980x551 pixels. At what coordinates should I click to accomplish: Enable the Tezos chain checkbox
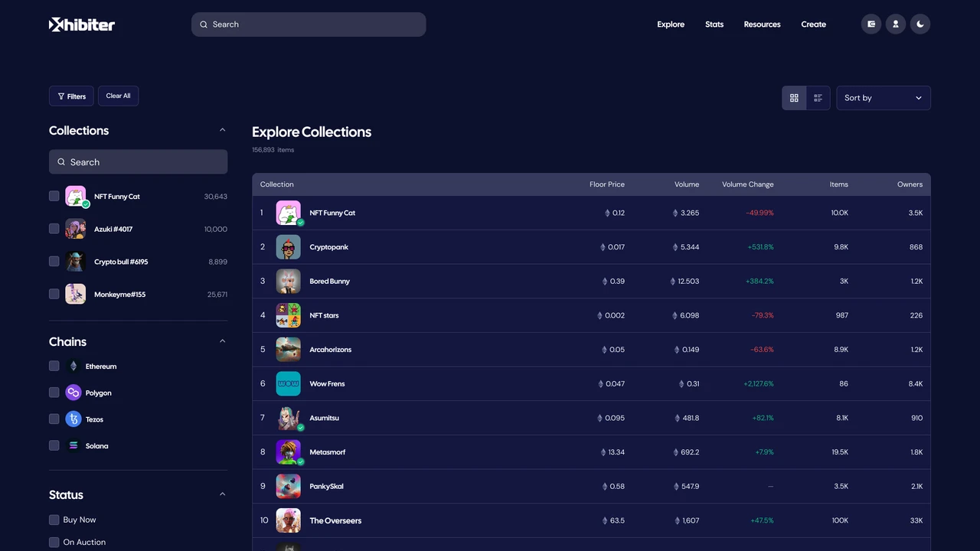[54, 419]
